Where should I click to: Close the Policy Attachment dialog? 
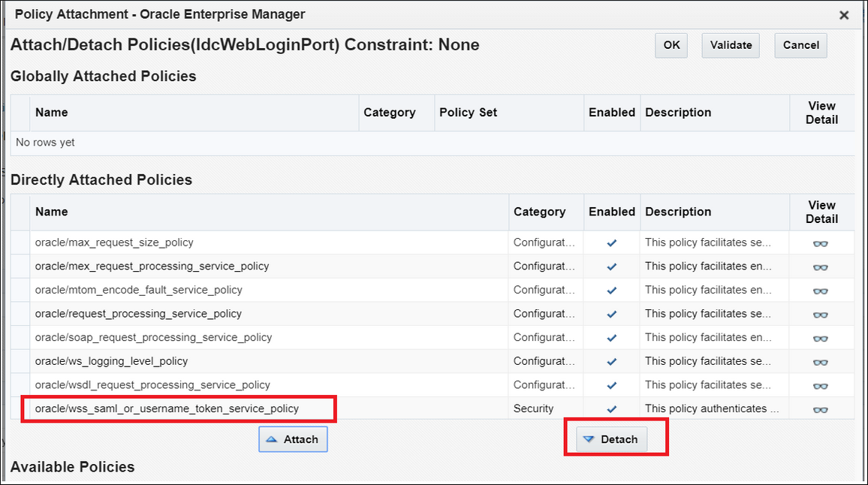(x=844, y=15)
